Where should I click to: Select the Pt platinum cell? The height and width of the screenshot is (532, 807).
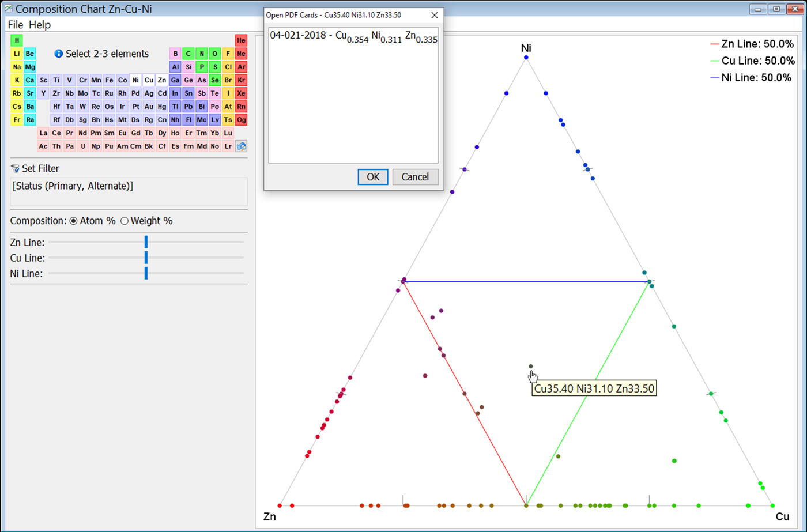click(135, 107)
